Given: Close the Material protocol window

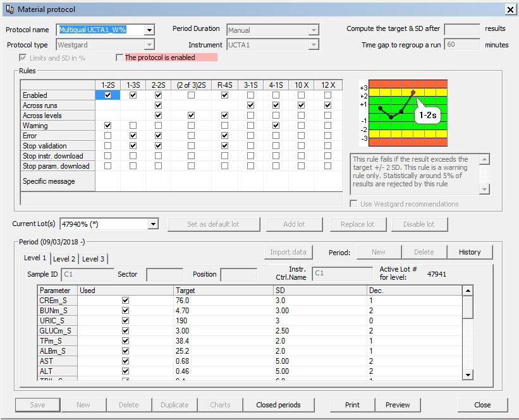Looking at the screenshot, I should [x=510, y=9].
